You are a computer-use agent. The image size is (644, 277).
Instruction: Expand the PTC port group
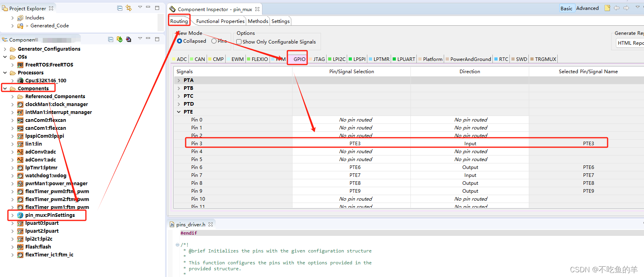coord(179,96)
